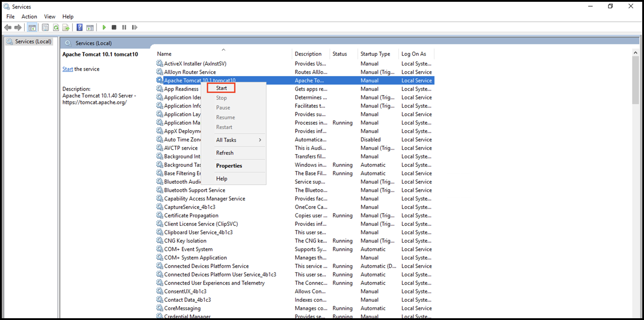Open Properties from the context menu
644x320 pixels.
[229, 166]
